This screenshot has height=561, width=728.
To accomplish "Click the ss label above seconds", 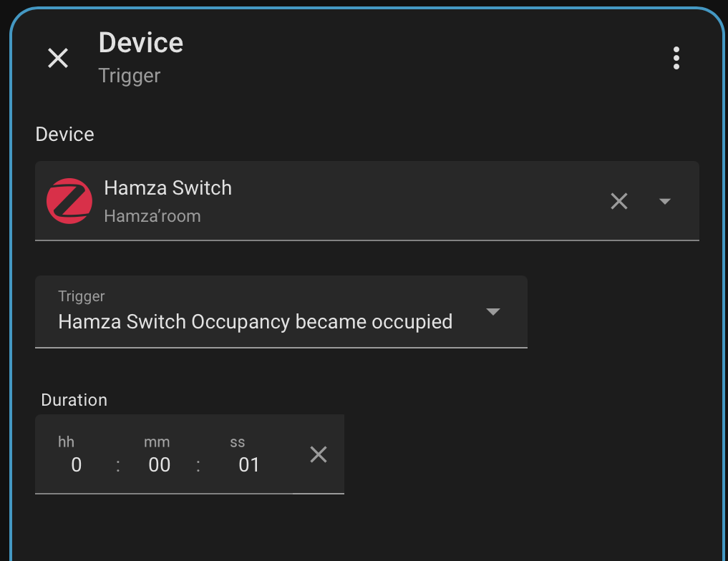I will 238,442.
